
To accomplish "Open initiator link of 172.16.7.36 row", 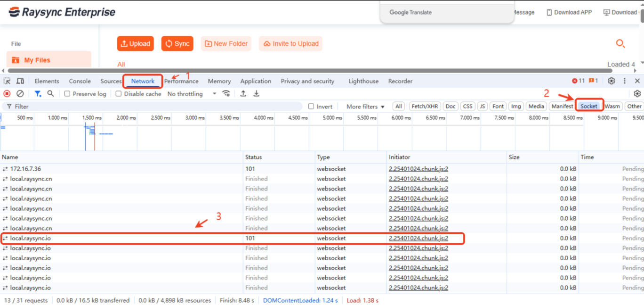I will 419,169.
